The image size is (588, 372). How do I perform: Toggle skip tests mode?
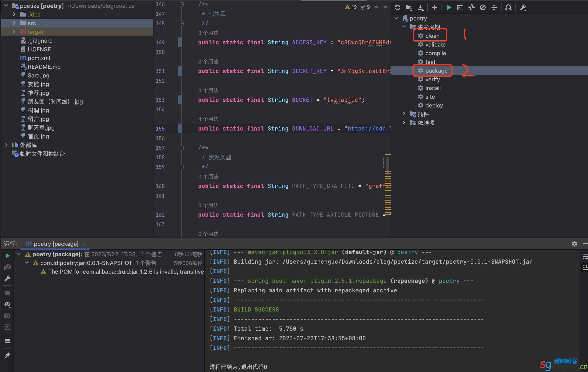483,8
